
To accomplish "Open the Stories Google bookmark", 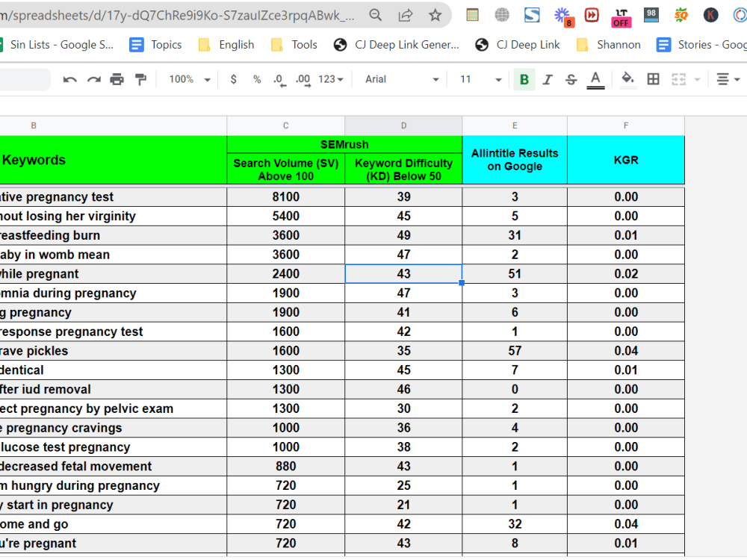I will (x=701, y=45).
